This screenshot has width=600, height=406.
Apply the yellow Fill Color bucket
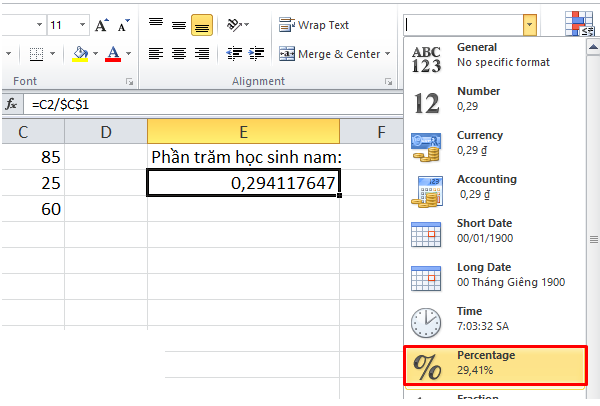click(x=80, y=54)
